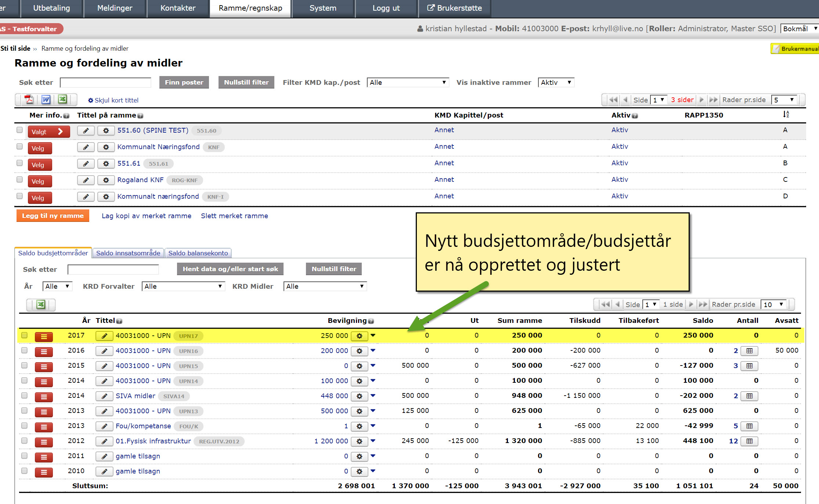The height and width of the screenshot is (504, 819).
Task: Open Filter KMD kap./post dropdown
Action: tap(408, 83)
